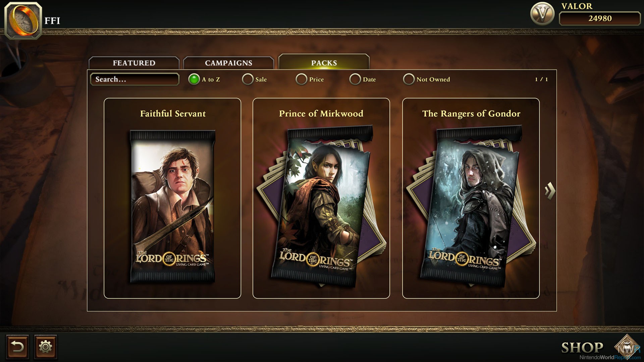644x362 pixels.
Task: Switch to the Featured tab
Action: [134, 63]
